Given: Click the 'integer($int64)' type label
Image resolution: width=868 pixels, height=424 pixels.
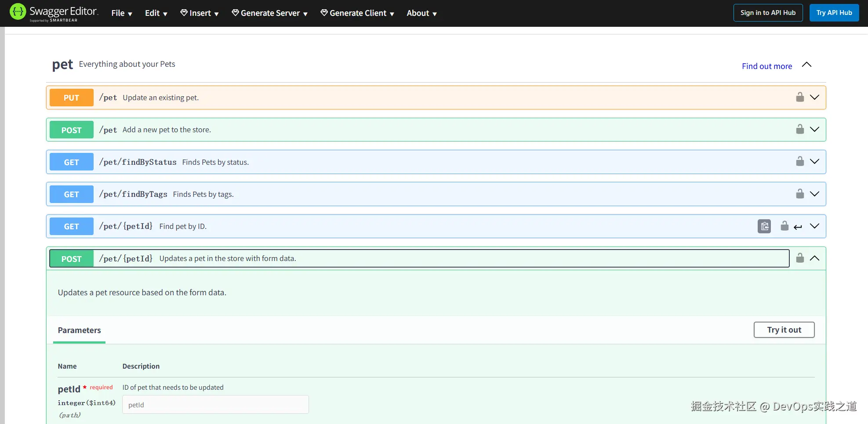Looking at the screenshot, I should click(x=87, y=403).
